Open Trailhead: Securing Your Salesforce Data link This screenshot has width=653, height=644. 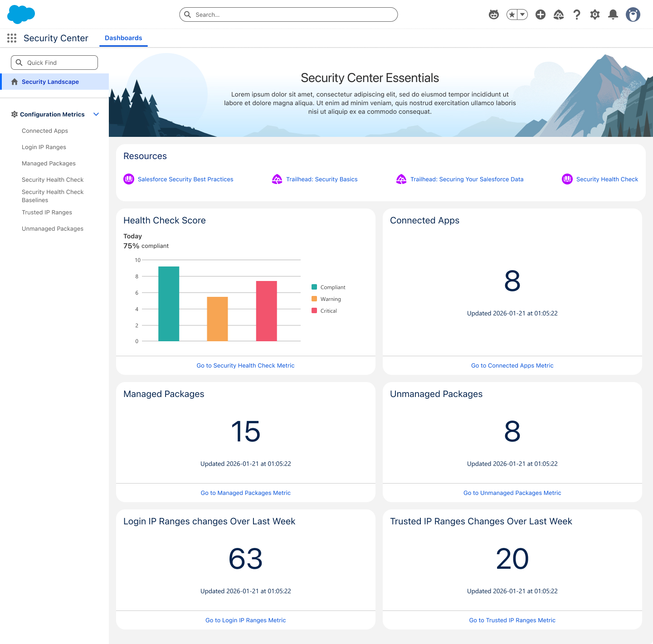click(x=467, y=179)
